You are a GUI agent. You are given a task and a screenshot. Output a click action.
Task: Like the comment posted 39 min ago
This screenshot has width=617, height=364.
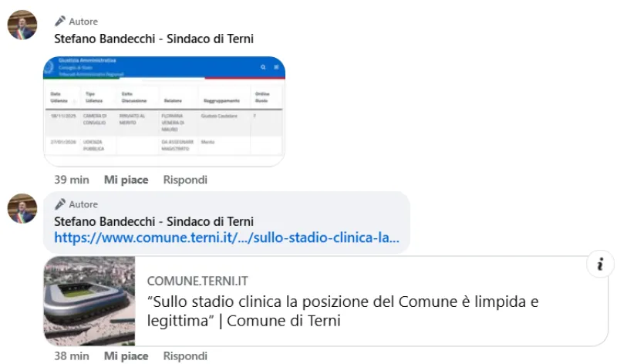click(126, 180)
